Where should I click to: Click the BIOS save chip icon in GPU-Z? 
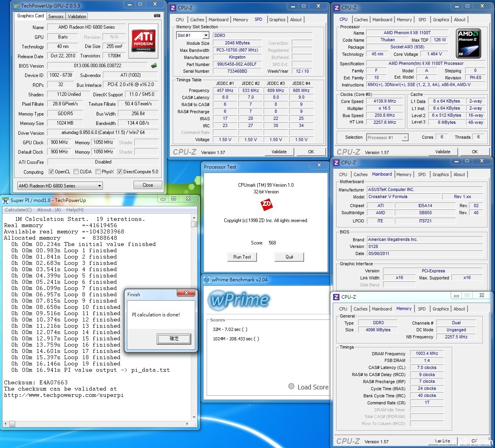click(x=154, y=66)
